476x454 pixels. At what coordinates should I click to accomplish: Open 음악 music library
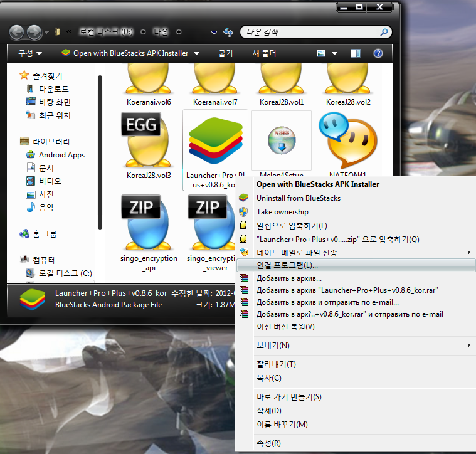40,208
